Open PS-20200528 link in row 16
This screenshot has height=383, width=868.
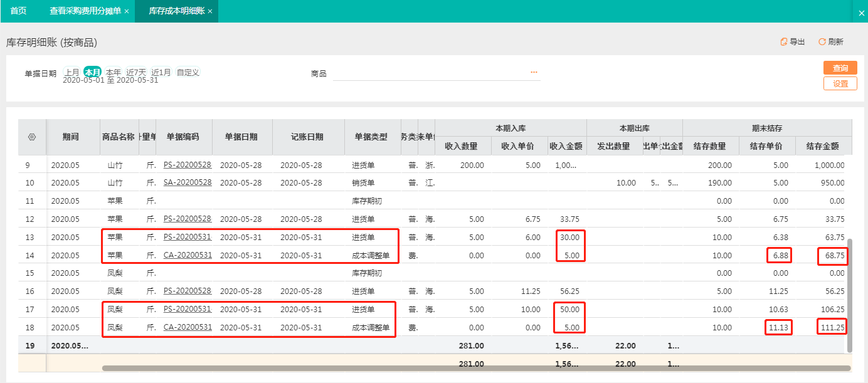point(188,291)
